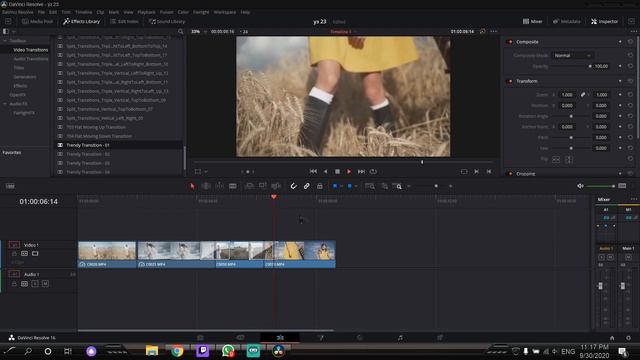The height and width of the screenshot is (360, 640).
Task: Select the Blade Edit Mode tool
Action: click(233, 186)
